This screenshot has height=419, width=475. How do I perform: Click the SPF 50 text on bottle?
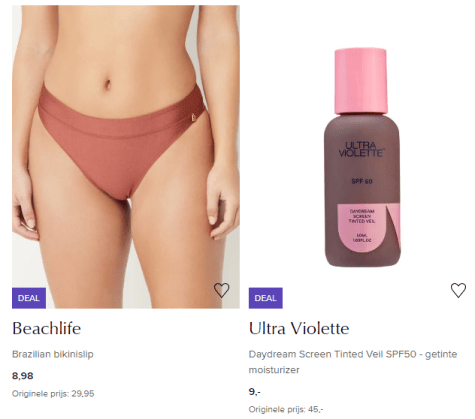(x=362, y=181)
